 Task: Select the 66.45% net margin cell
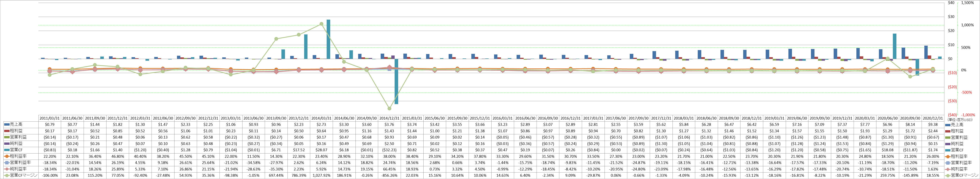point(390,169)
